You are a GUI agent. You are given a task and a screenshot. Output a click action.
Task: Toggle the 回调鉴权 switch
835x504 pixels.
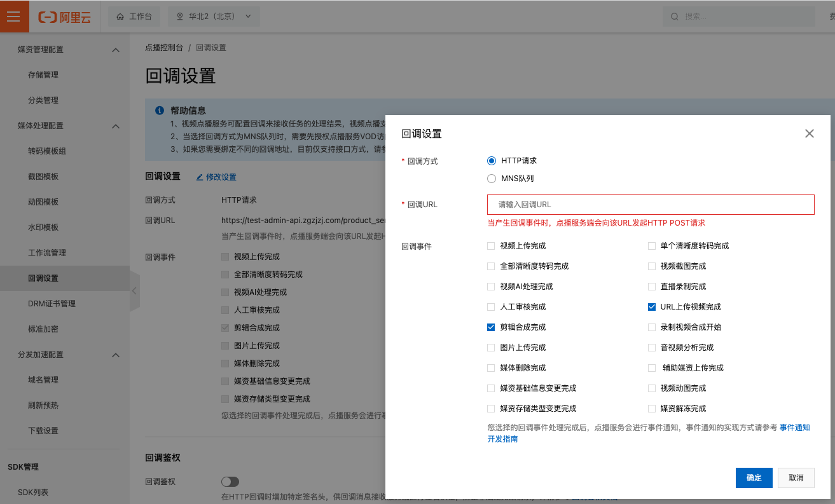pyautogui.click(x=230, y=482)
